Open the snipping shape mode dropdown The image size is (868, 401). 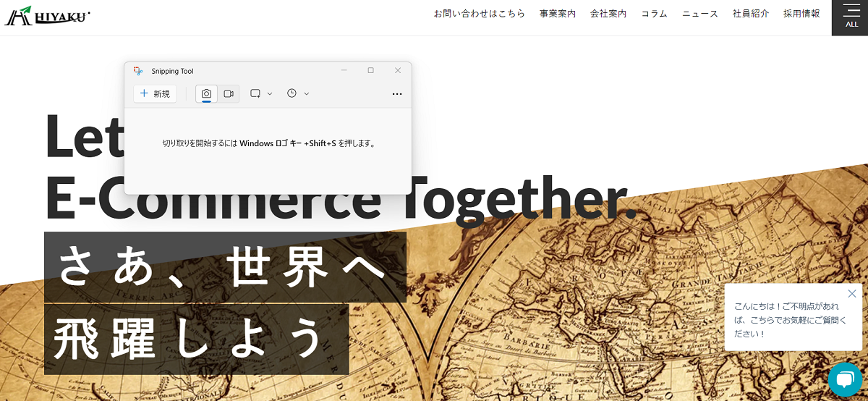(261, 93)
